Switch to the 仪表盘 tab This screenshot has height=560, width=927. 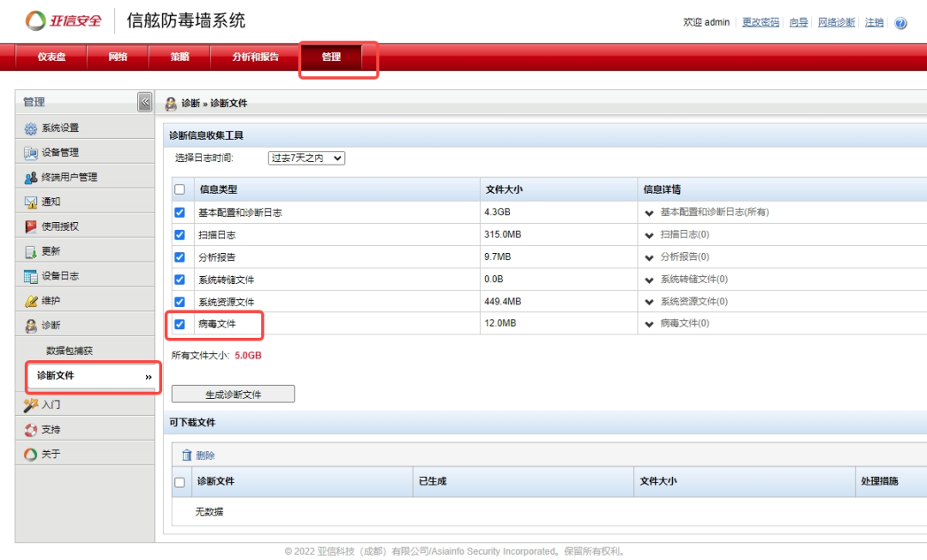(51, 57)
